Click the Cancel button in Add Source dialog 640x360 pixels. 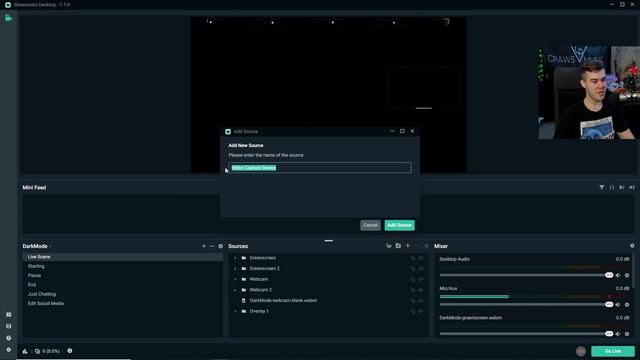[370, 225]
